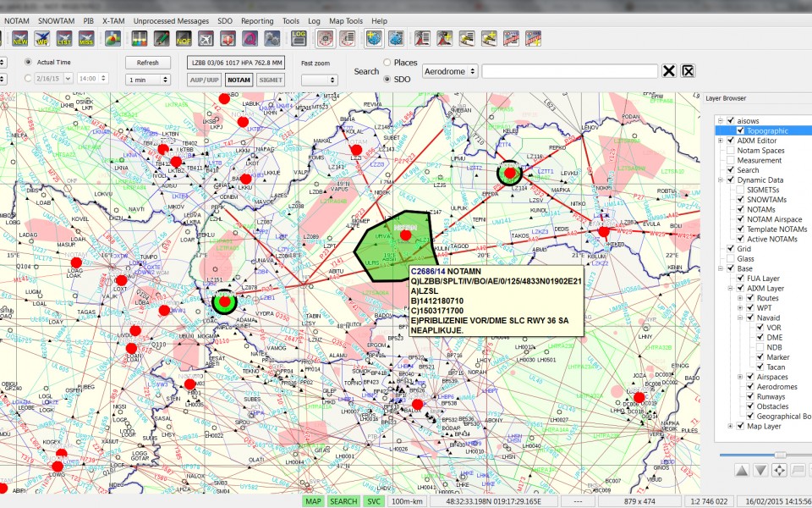Open the Aerodrome search type dropdown
Viewport: 812px width, 508px height.
[450, 71]
